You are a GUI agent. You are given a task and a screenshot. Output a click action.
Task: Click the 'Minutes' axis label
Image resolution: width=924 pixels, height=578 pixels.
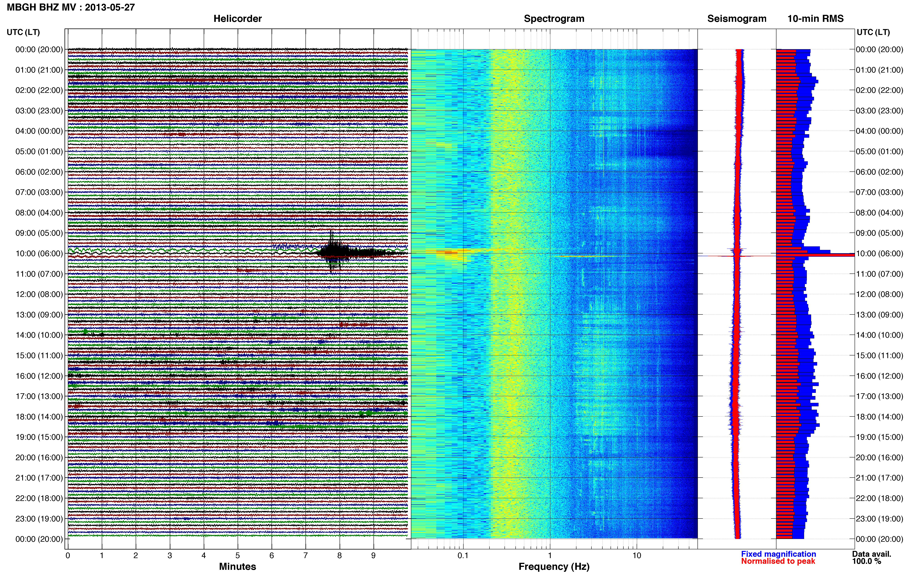[x=238, y=566]
